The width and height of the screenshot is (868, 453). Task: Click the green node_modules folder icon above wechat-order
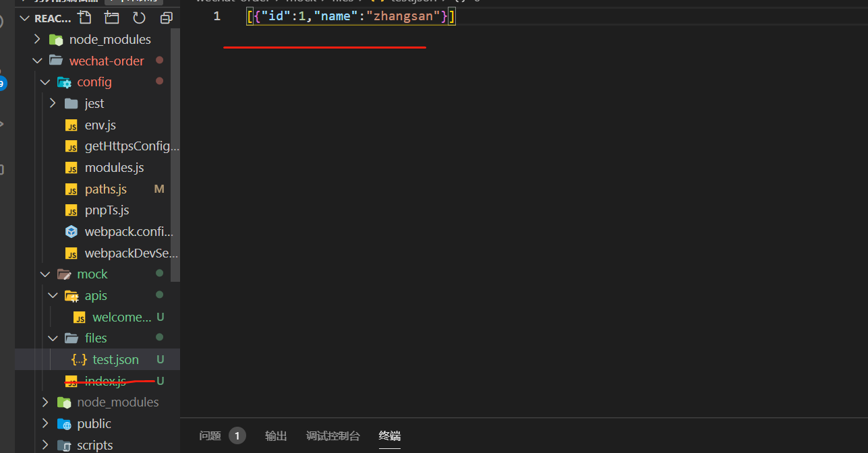click(x=56, y=40)
